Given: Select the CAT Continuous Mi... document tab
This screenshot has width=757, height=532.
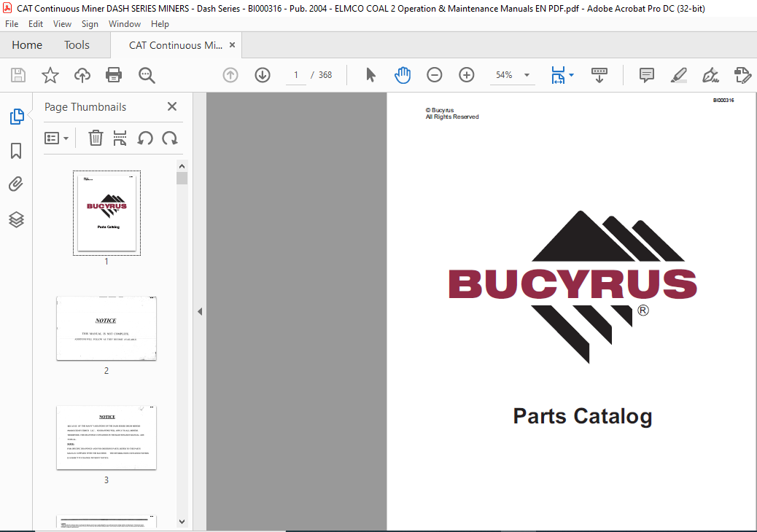Looking at the screenshot, I should pos(176,45).
